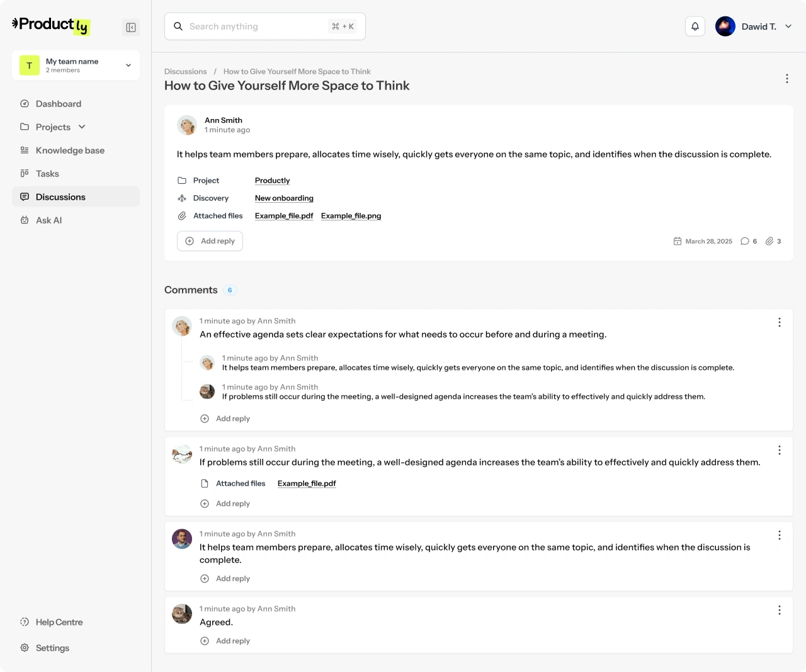Open the notifications bell

coord(695,26)
